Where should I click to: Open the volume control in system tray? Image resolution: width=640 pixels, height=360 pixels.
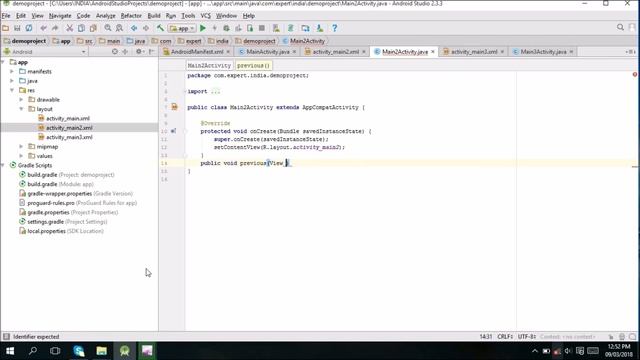pos(568,351)
